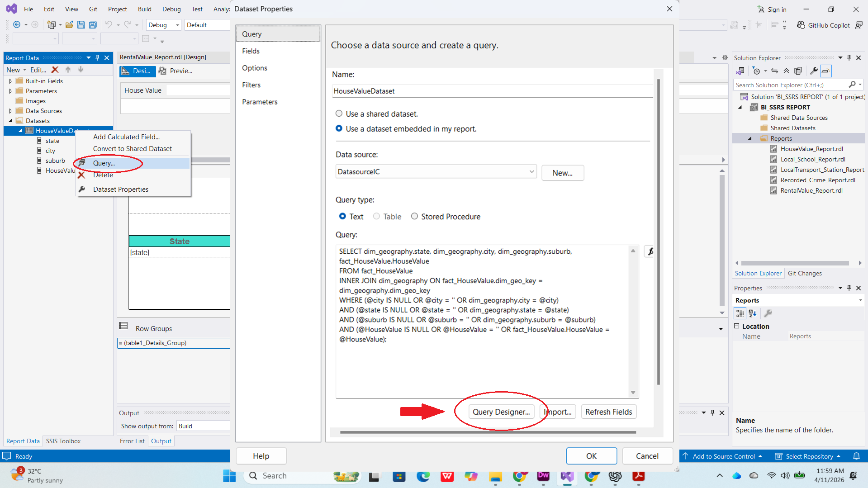
Task: Click the Collapse All icon in Solution Explorer
Action: point(787,71)
